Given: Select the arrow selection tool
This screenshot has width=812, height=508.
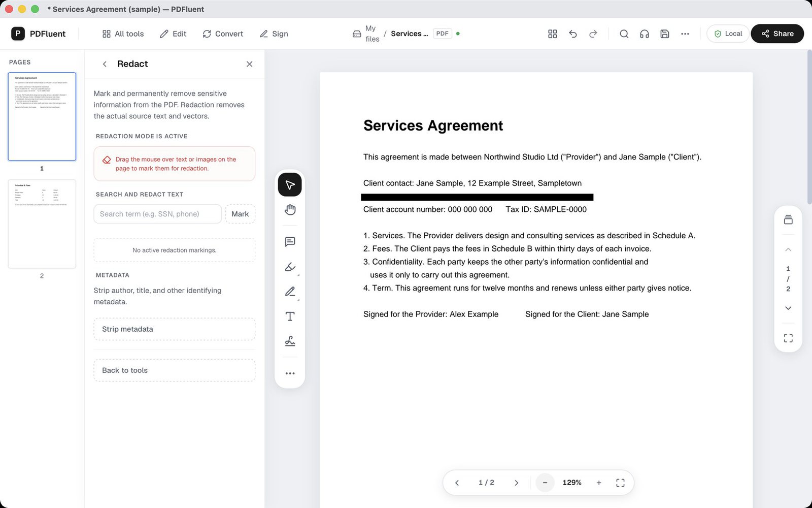Looking at the screenshot, I should (x=290, y=184).
